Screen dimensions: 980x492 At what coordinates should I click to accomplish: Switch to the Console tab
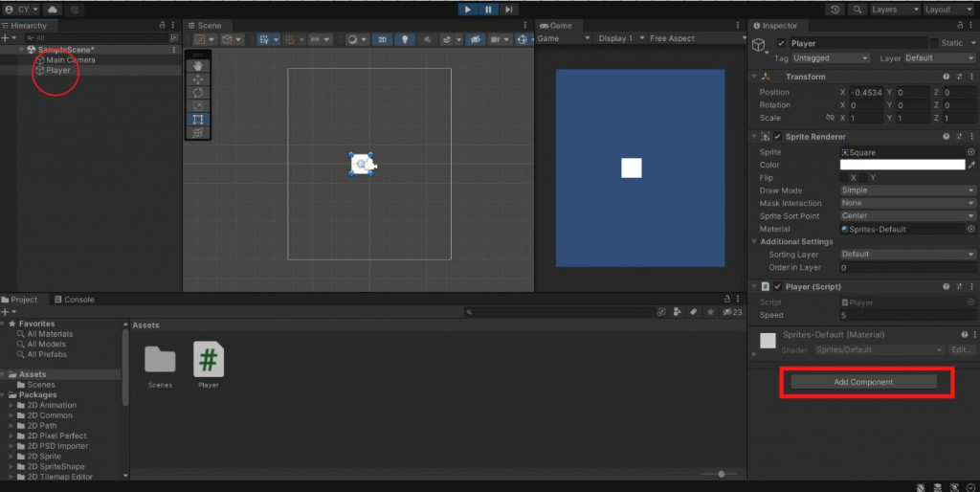[75, 300]
